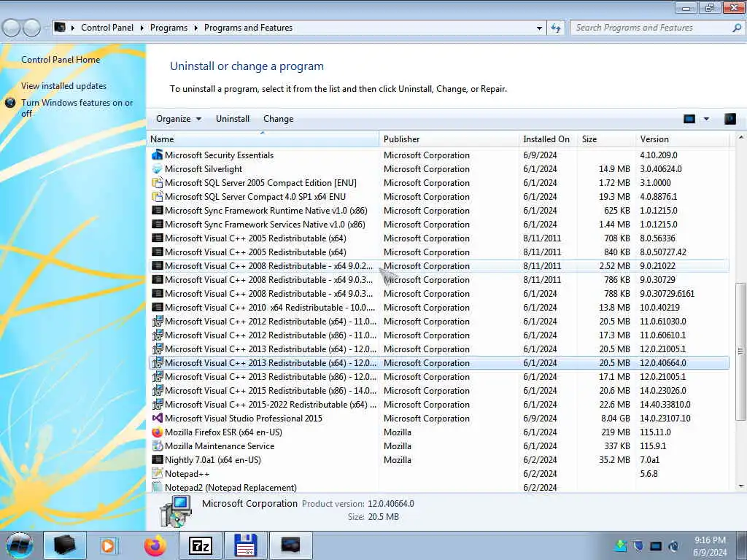
Task: Click the Nightly 7.0a1 program icon
Action: (157, 459)
